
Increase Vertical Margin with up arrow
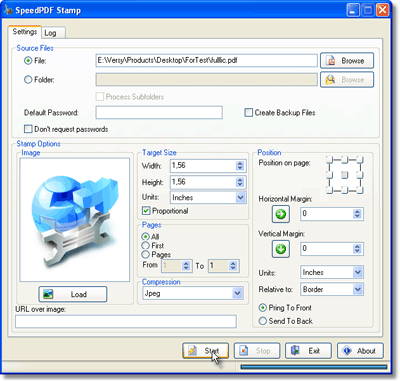pyautogui.click(x=357, y=246)
